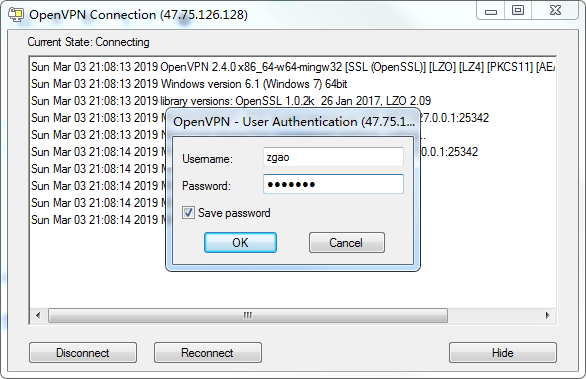The width and height of the screenshot is (586, 379).
Task: Toggle the Save password checkbox
Action: click(x=188, y=213)
